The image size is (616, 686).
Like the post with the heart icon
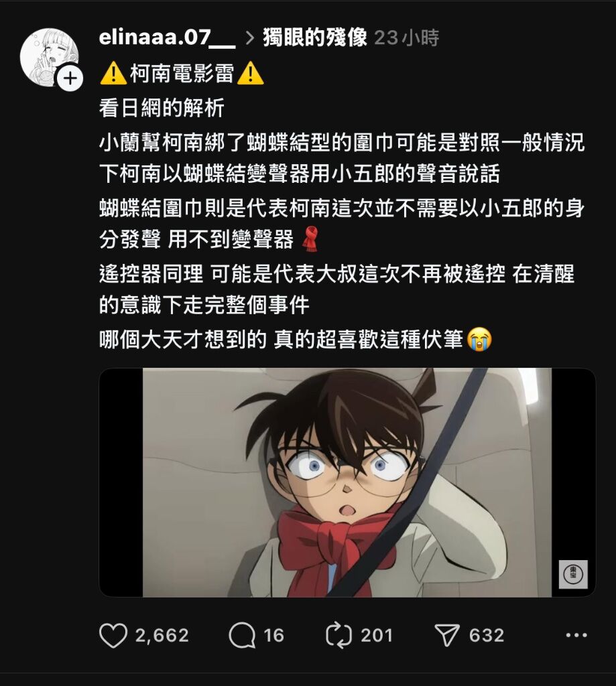pos(113,635)
